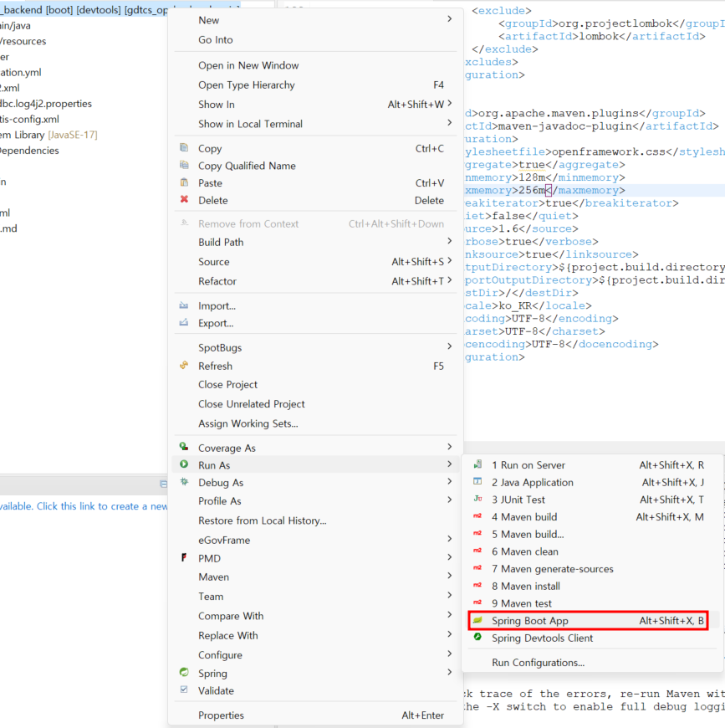Run as Spring Boot App
This screenshot has height=728, width=725.
click(x=588, y=621)
